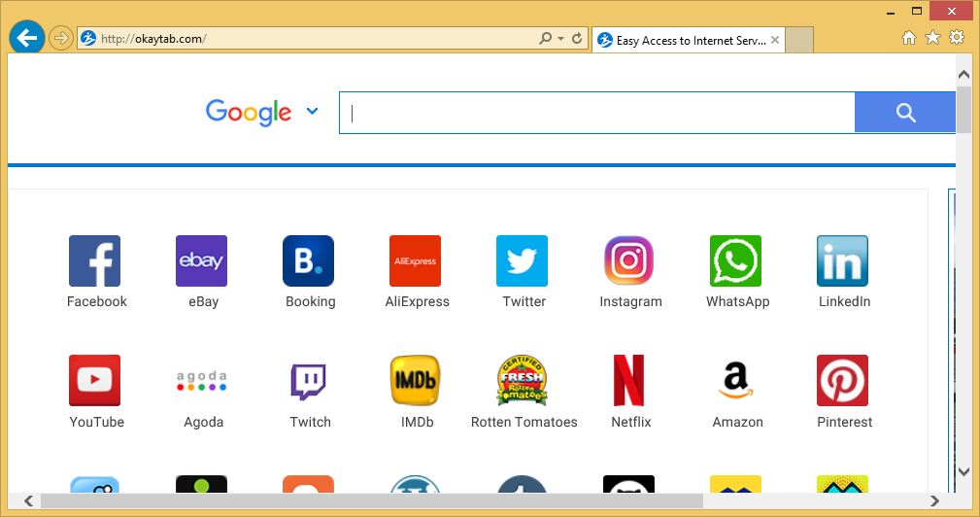Click the horizontal scrollbar right arrow

[934, 500]
